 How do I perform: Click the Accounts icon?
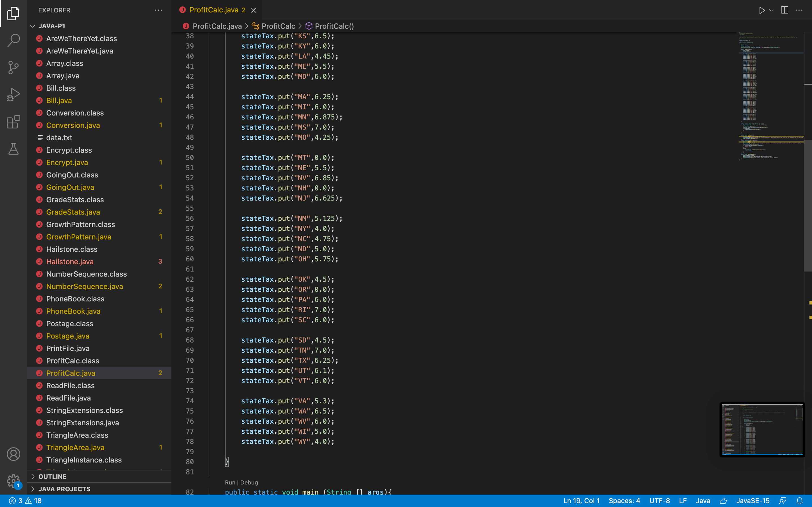(14, 454)
